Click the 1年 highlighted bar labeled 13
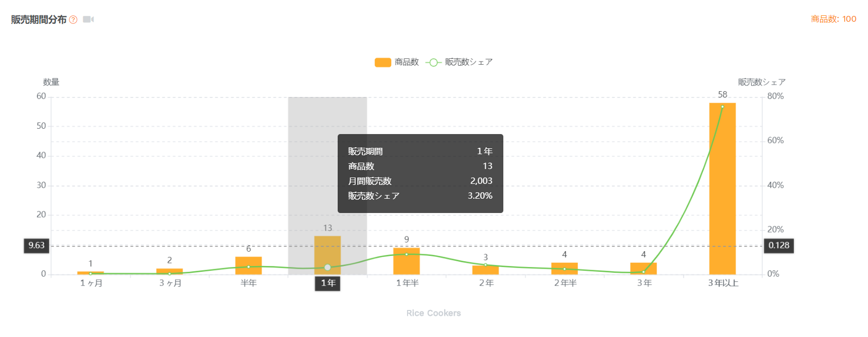Image resolution: width=868 pixels, height=337 pixels. click(328, 255)
